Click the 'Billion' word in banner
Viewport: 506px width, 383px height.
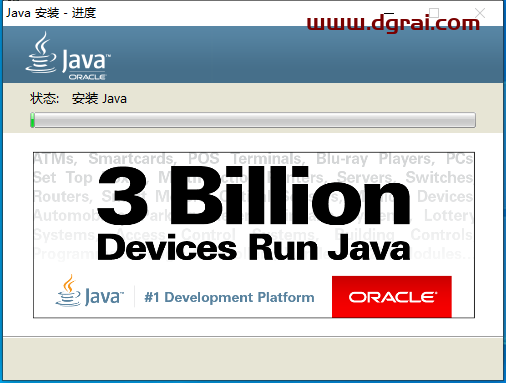(290, 195)
